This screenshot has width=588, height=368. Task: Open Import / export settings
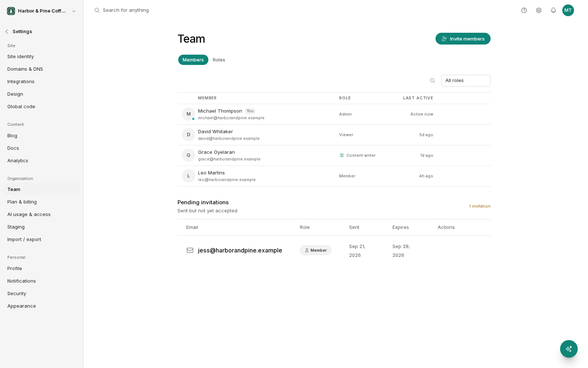(42, 240)
